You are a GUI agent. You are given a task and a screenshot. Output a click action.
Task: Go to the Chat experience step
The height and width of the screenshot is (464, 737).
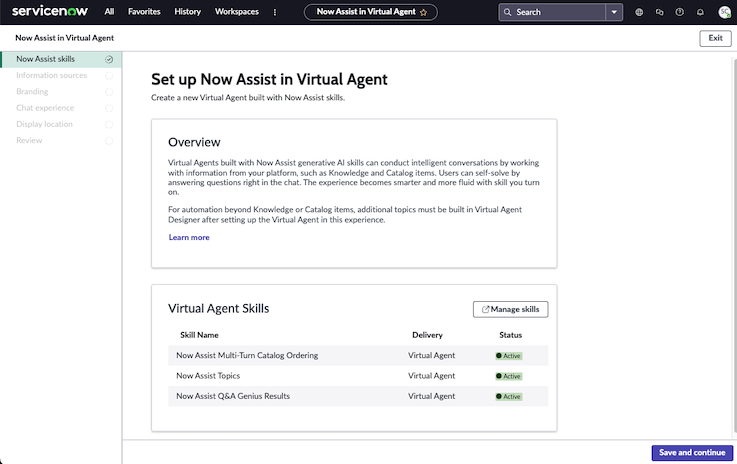click(45, 108)
